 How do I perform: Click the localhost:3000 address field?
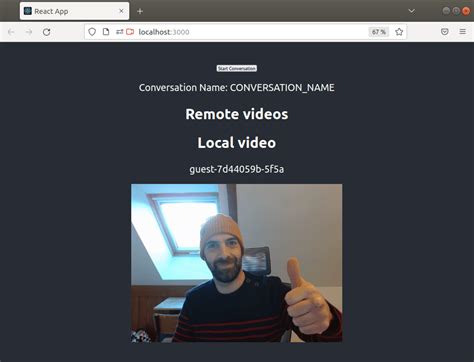[x=245, y=32]
